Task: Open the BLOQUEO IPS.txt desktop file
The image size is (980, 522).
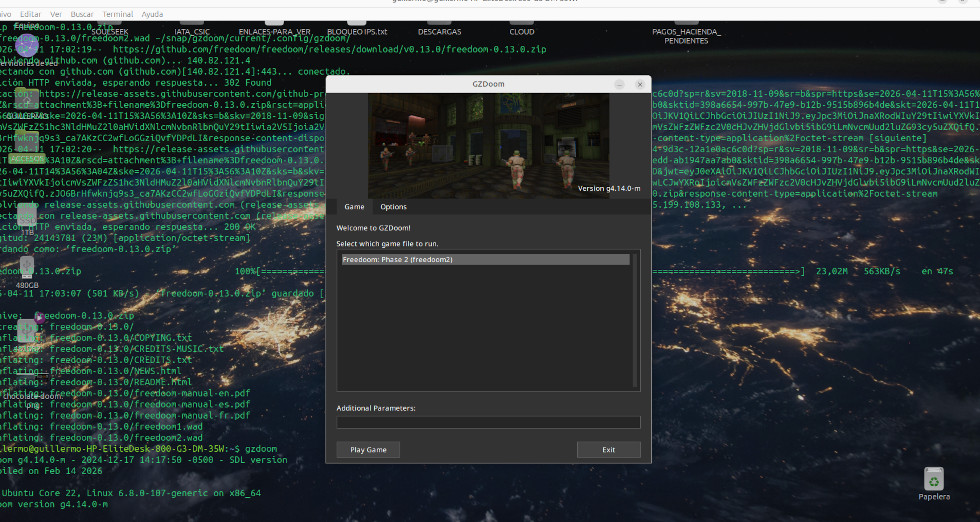Action: pos(356,30)
